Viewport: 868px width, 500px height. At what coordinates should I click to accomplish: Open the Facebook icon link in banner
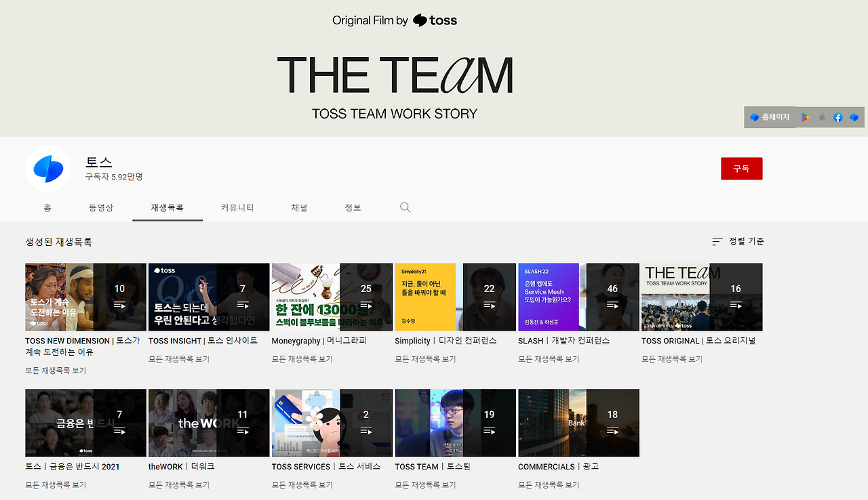point(838,117)
